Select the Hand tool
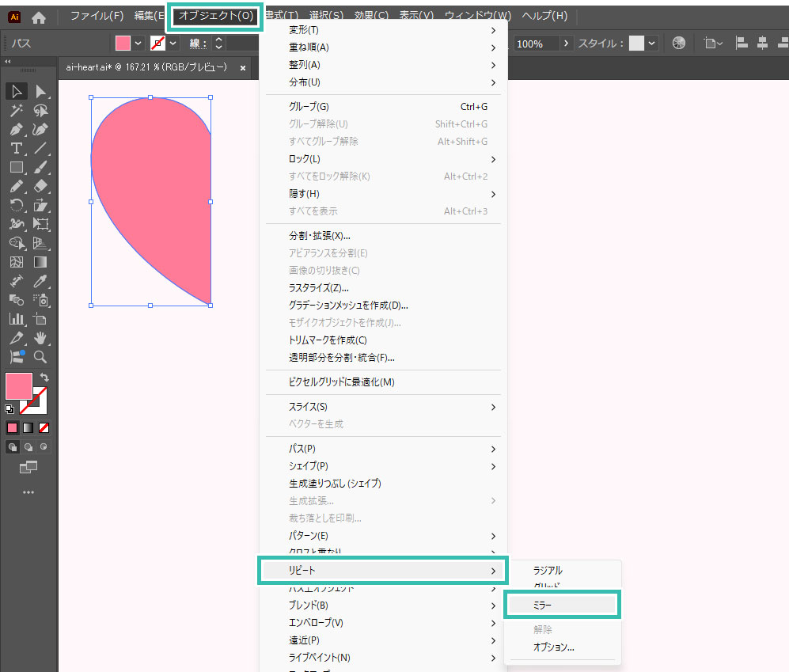The image size is (789, 672). 41,338
